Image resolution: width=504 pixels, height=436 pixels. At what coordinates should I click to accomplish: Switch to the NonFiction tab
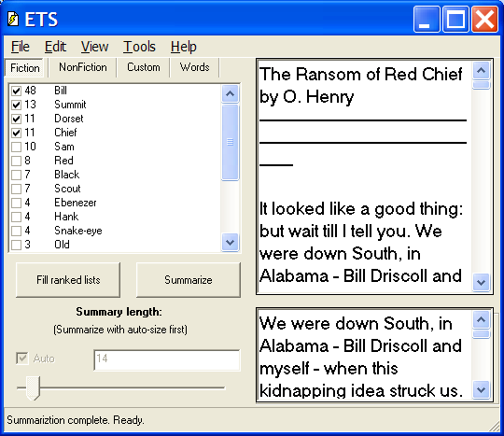[83, 67]
